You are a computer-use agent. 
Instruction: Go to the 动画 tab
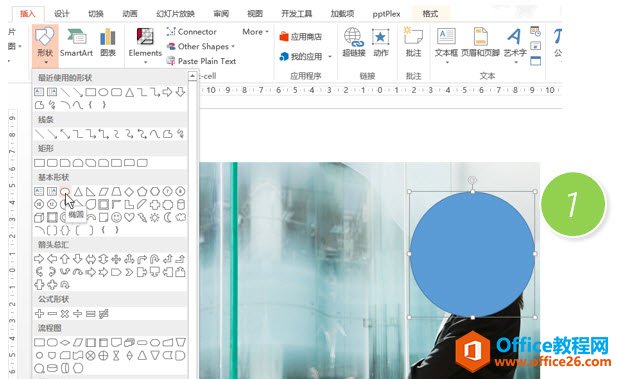pos(130,14)
